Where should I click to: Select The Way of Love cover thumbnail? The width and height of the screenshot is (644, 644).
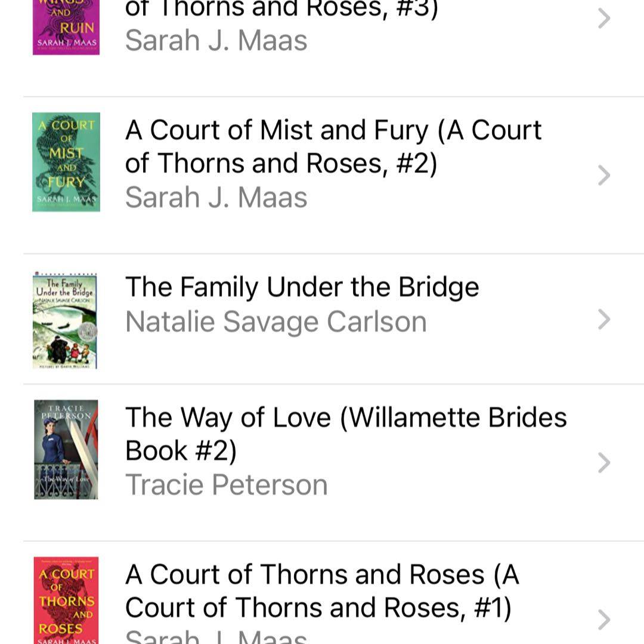click(66, 449)
